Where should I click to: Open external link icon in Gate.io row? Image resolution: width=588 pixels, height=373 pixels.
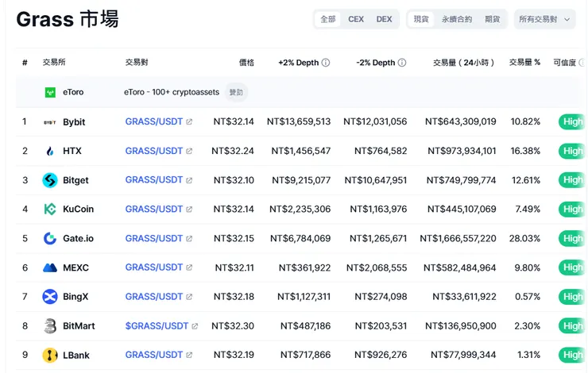pyautogui.click(x=189, y=238)
